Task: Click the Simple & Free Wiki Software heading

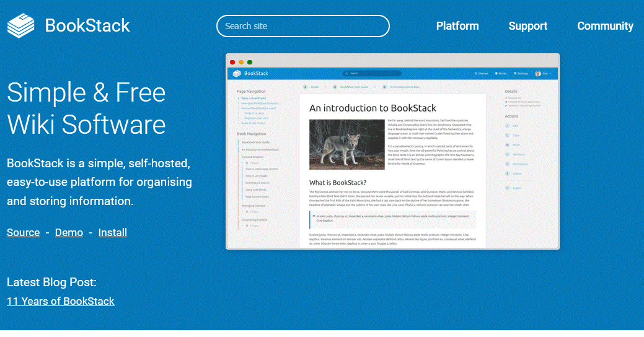Action: (x=86, y=108)
